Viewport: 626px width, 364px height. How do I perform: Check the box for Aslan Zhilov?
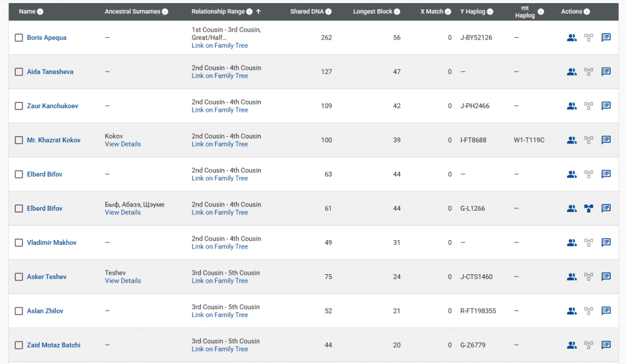[x=19, y=311]
